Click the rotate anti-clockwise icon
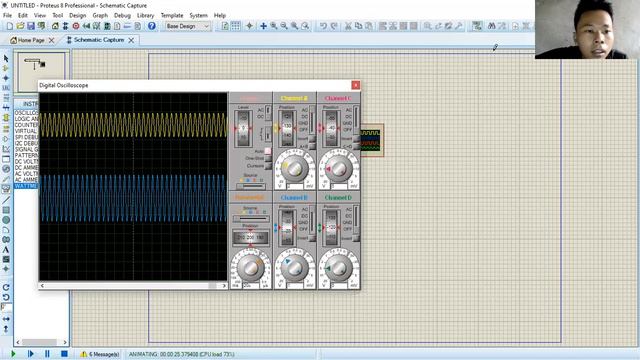 click(6, 297)
